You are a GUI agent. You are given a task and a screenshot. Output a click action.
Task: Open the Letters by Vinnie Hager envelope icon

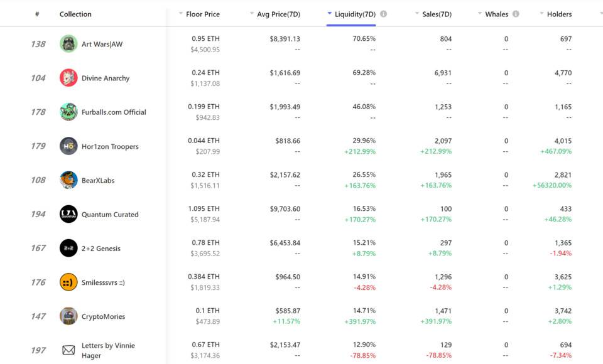click(68, 350)
